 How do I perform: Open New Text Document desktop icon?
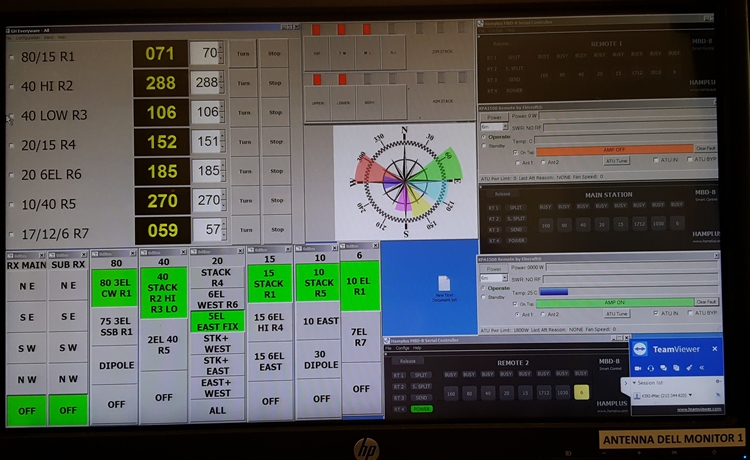click(444, 288)
